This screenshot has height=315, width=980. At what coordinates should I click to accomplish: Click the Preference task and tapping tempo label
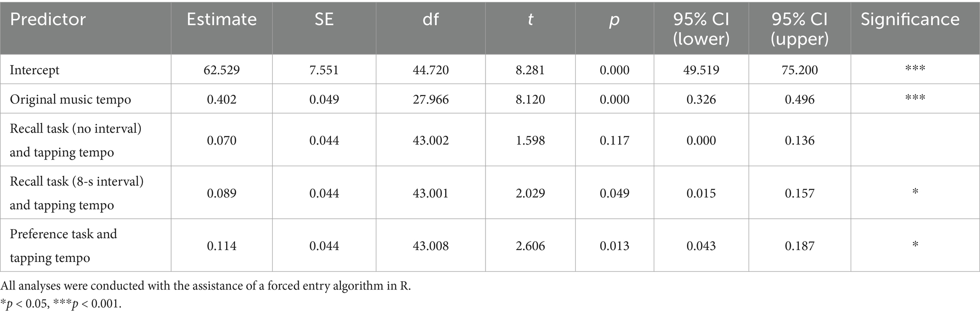click(x=64, y=245)
